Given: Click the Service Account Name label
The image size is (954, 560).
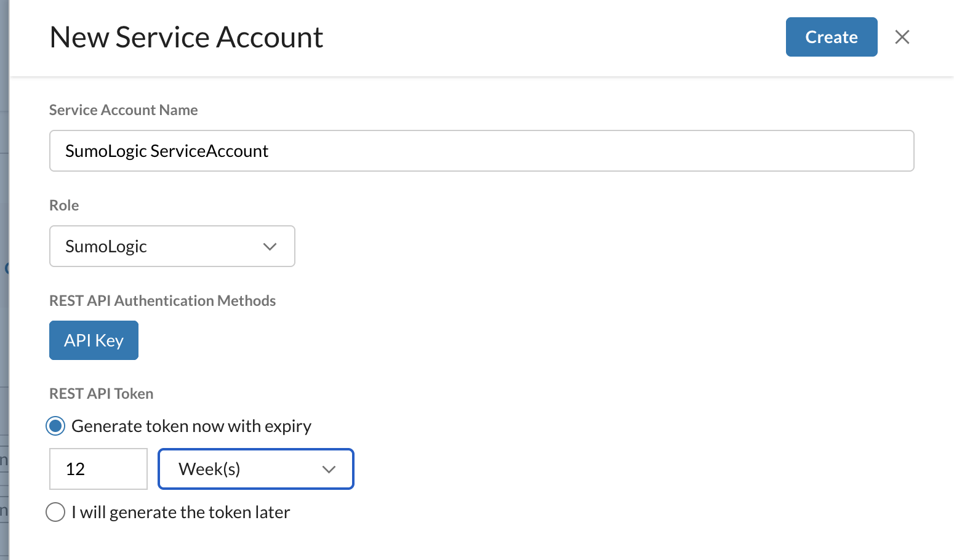Looking at the screenshot, I should [x=123, y=110].
